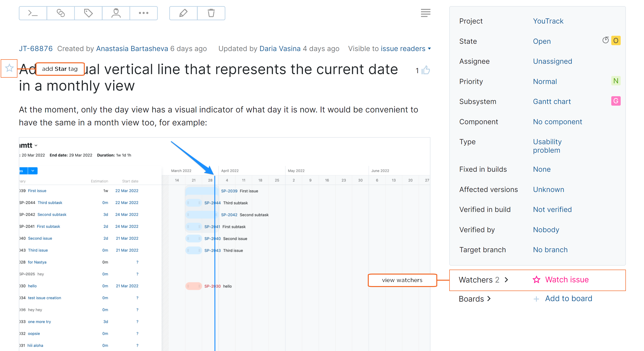Open Anastasia Bartasheva's profile link
Image resolution: width=644 pixels, height=351 pixels.
point(132,49)
